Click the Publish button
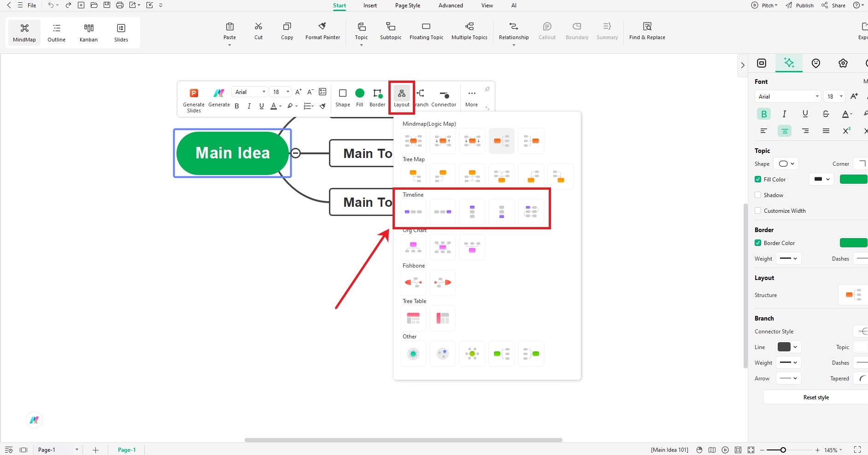The height and width of the screenshot is (455, 868). (x=800, y=6)
